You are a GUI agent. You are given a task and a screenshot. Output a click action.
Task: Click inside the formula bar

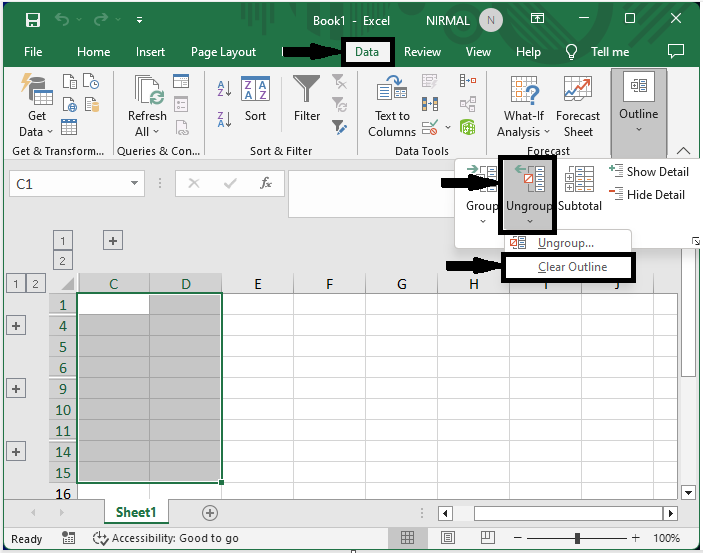click(372, 193)
